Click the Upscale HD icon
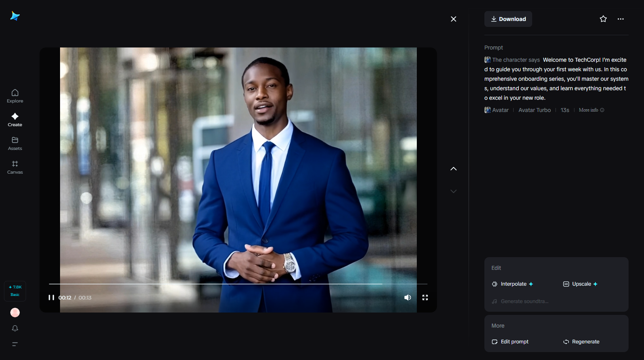Viewport: 644px width, 360px height. coord(566,284)
